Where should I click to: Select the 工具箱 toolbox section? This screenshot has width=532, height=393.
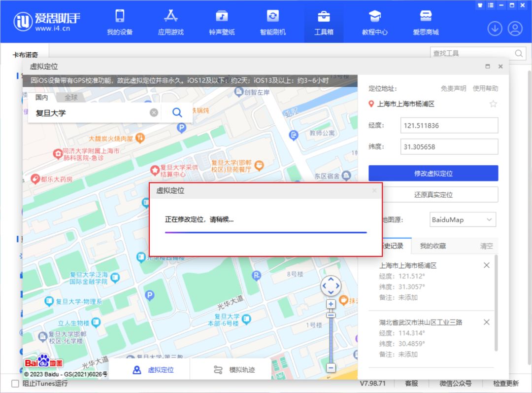click(324, 22)
